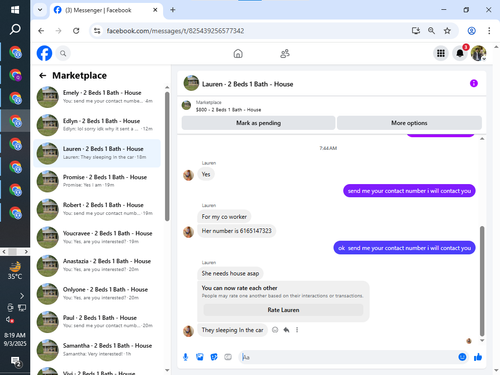Viewport: 500px width, 375px height.
Task: Open Robert conversation
Action: pos(97,209)
